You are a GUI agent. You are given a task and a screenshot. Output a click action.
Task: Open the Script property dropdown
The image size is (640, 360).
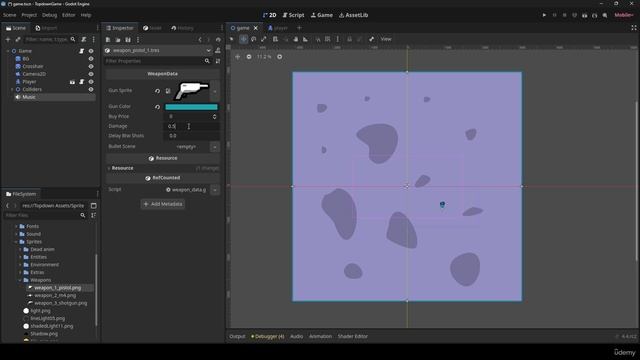(215, 190)
